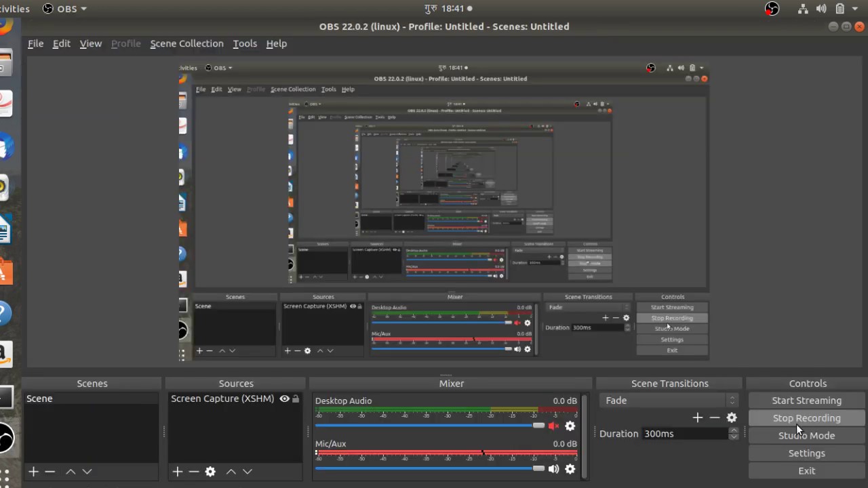Click the Desktop Audio '0.0 dB' value
This screenshot has height=488, width=868.
click(565, 401)
